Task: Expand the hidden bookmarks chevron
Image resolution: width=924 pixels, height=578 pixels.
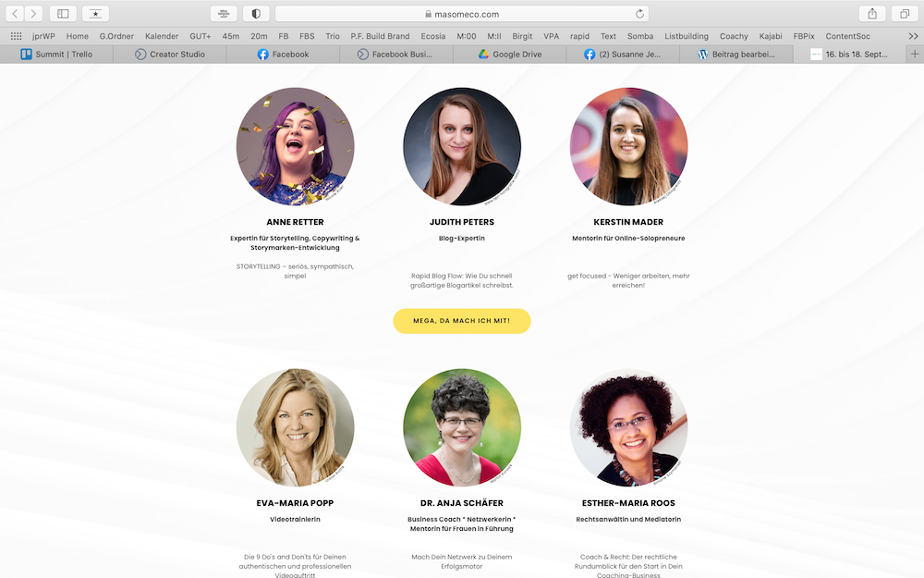Action: pyautogui.click(x=913, y=36)
